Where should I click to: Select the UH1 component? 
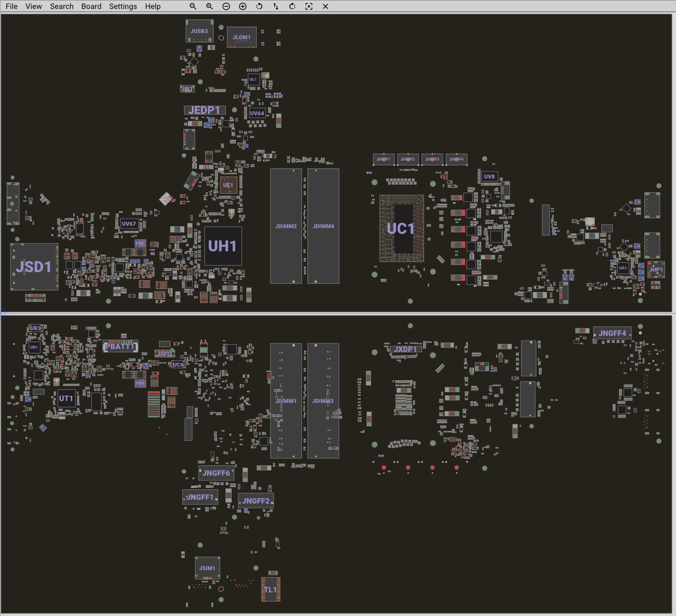(223, 246)
